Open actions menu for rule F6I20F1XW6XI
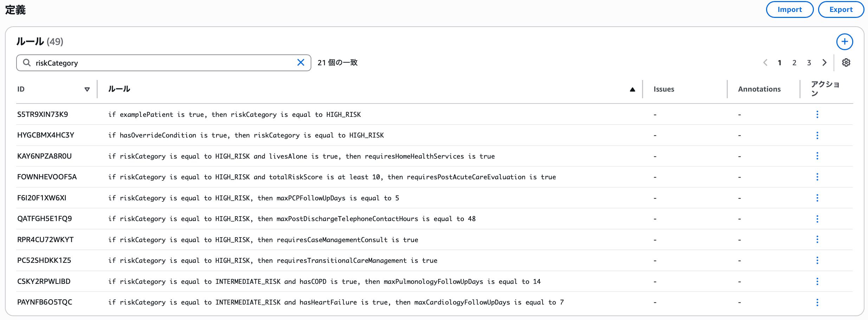Viewport: 868px width, 320px height. tap(817, 198)
